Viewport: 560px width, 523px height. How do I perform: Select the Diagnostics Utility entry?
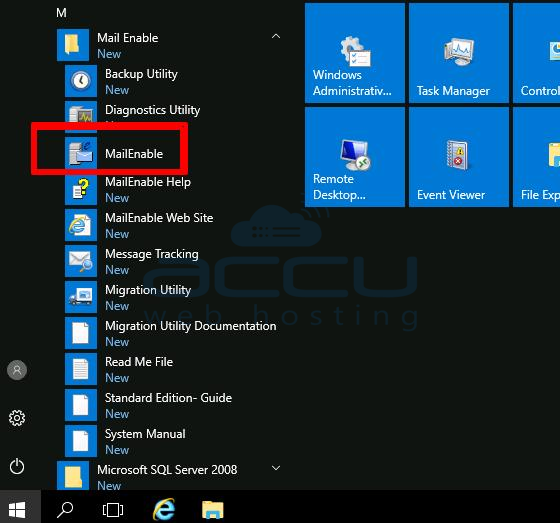[x=152, y=110]
